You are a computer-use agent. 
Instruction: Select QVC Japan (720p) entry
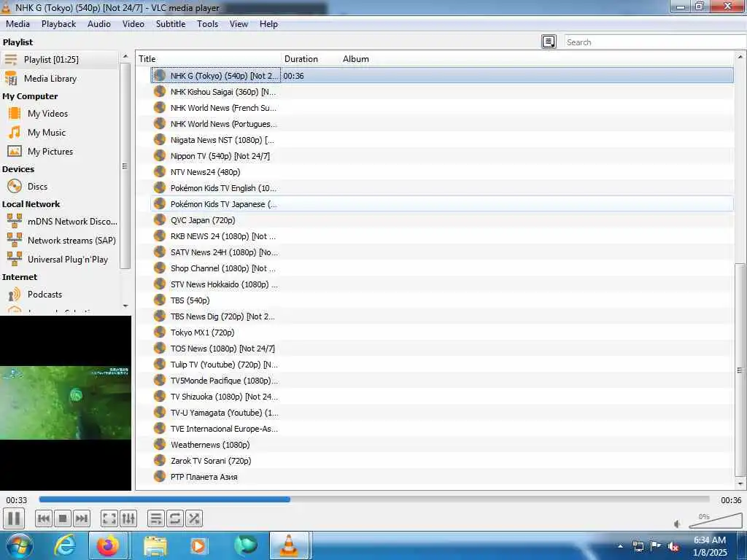click(x=442, y=220)
